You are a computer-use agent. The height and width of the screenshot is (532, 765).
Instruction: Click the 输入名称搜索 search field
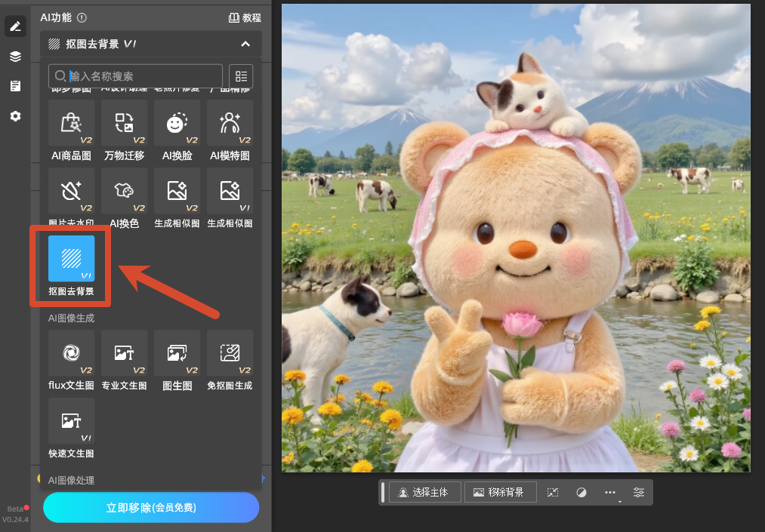point(135,76)
